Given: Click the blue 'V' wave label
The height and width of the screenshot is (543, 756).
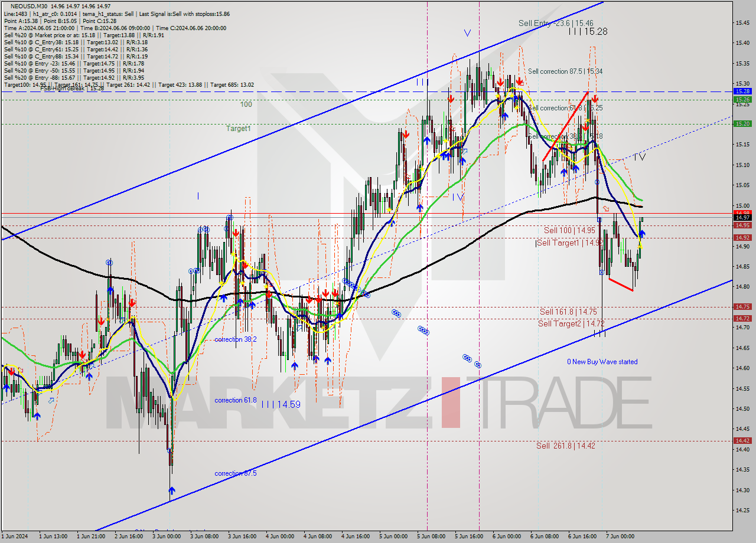Looking at the screenshot, I should (468, 32).
